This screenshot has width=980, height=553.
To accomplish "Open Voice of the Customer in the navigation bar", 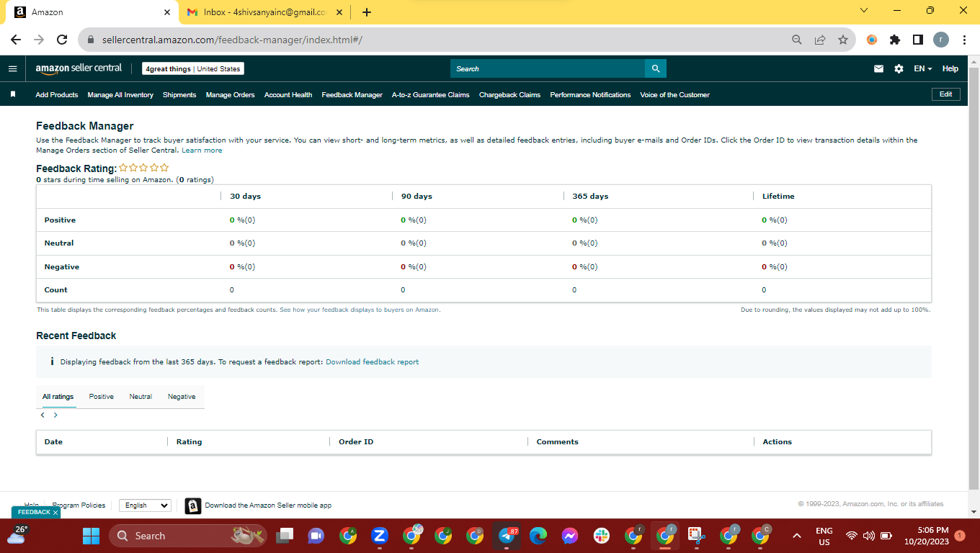I will (675, 95).
